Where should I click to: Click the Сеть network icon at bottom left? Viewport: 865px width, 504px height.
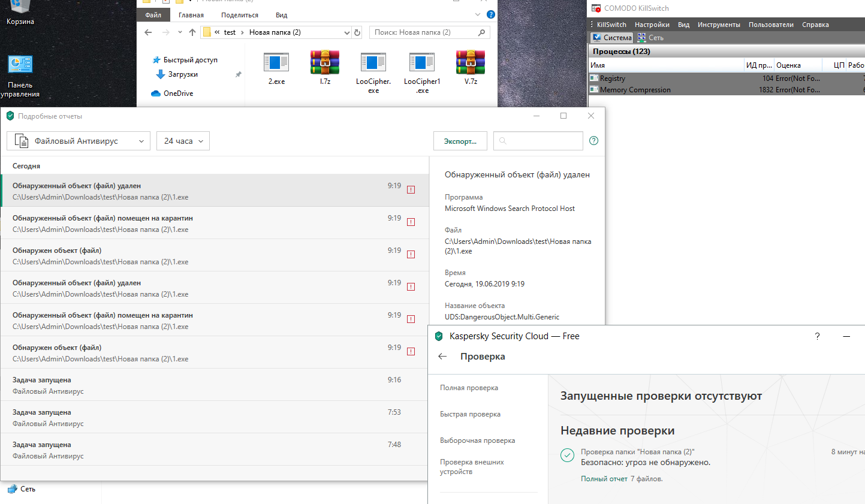click(x=13, y=489)
